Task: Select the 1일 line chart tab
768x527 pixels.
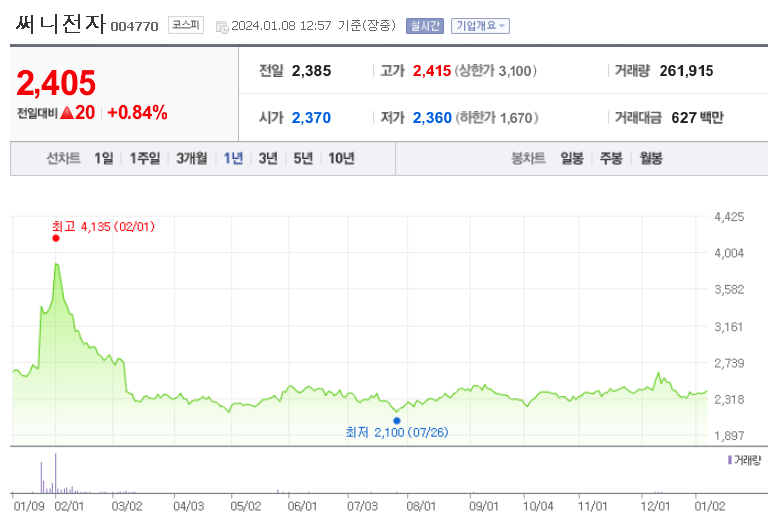Action: point(104,158)
